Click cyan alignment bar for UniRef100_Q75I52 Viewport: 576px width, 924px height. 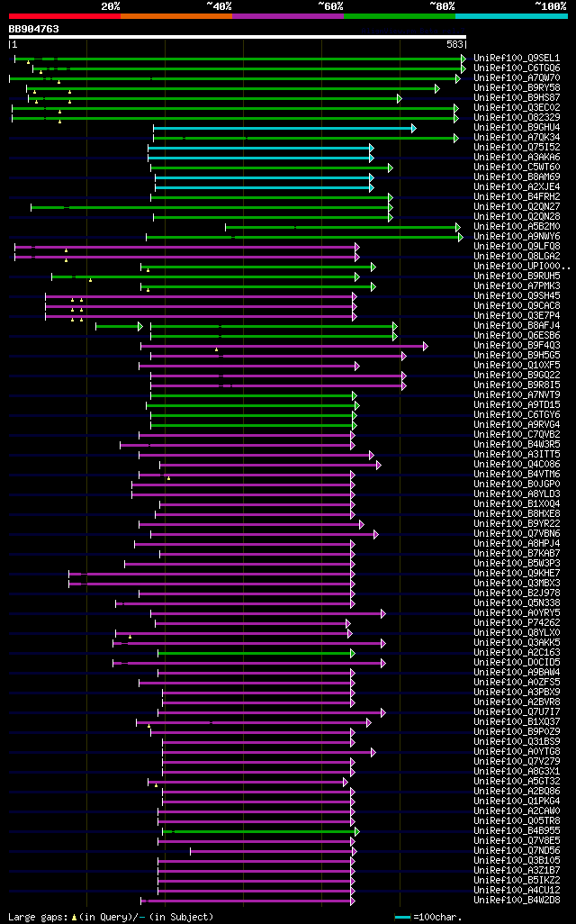click(x=259, y=148)
